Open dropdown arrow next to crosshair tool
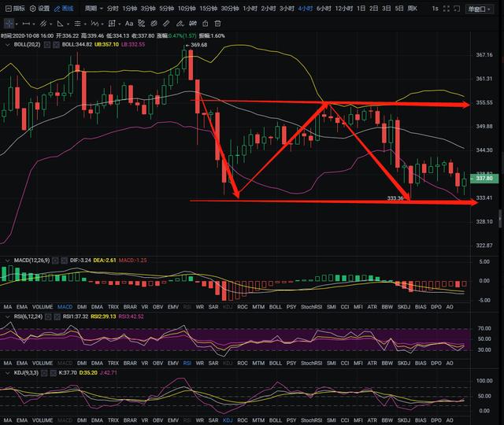Screen dimensions: 504x425 pyautogui.click(x=17, y=24)
